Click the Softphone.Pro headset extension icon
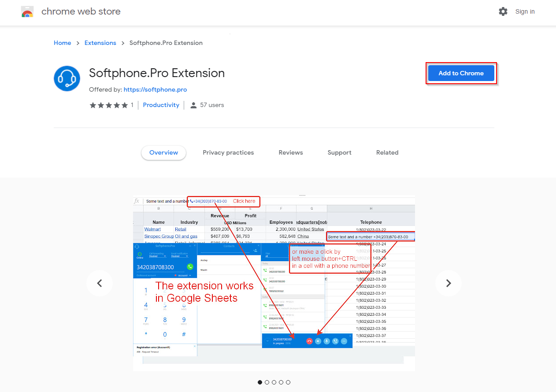Image resolution: width=556 pixels, height=392 pixels. pyautogui.click(x=67, y=79)
